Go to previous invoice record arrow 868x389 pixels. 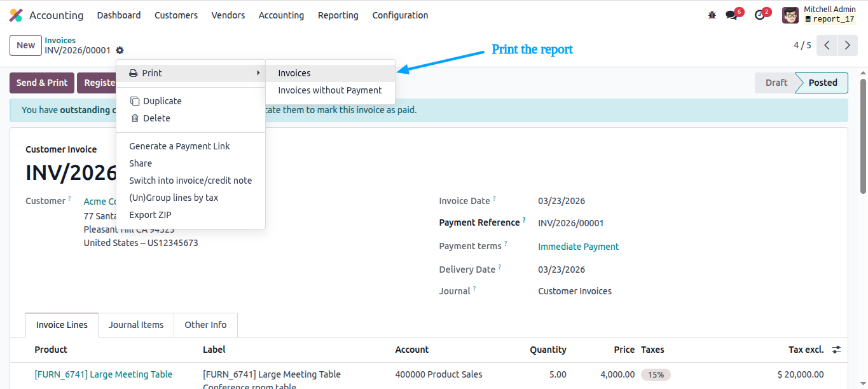point(827,45)
